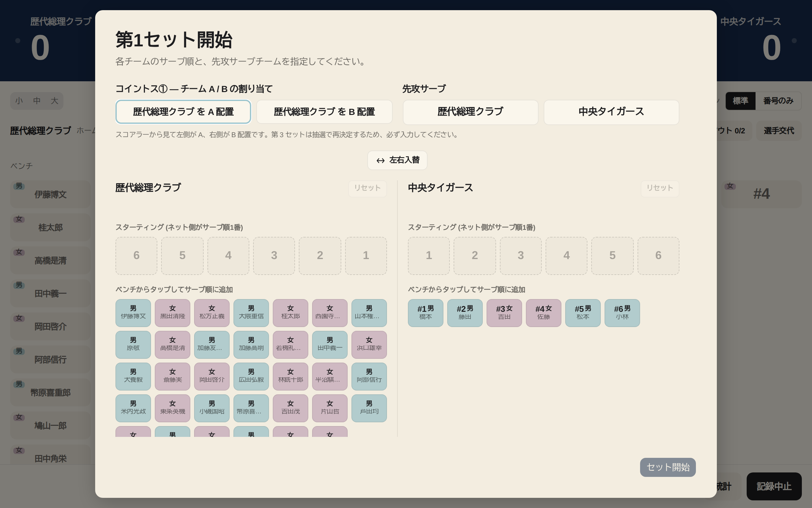The image size is (812, 508).
Task: Set background text size to 大
Action: click(54, 101)
